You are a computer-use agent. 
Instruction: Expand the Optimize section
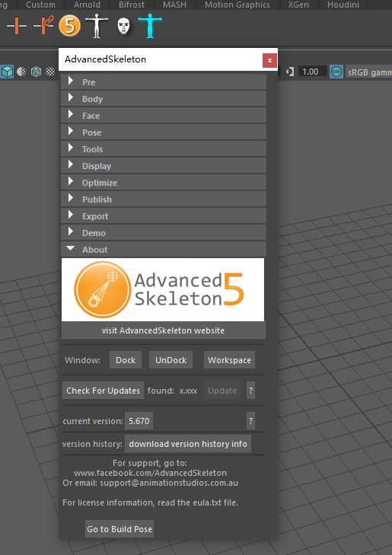(164, 182)
